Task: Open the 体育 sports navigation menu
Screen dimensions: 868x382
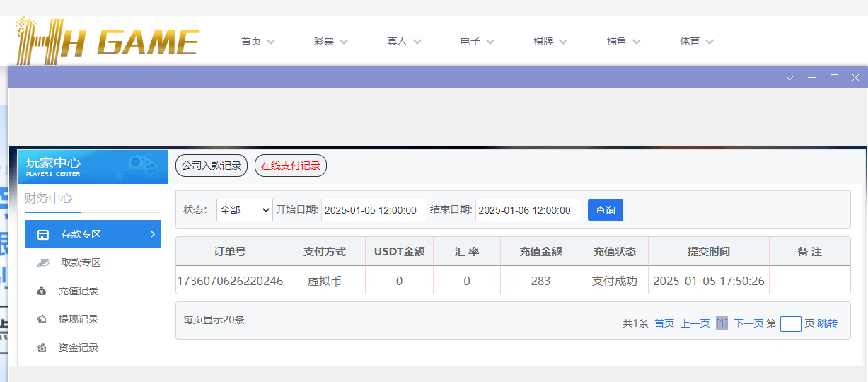Action: (x=697, y=42)
